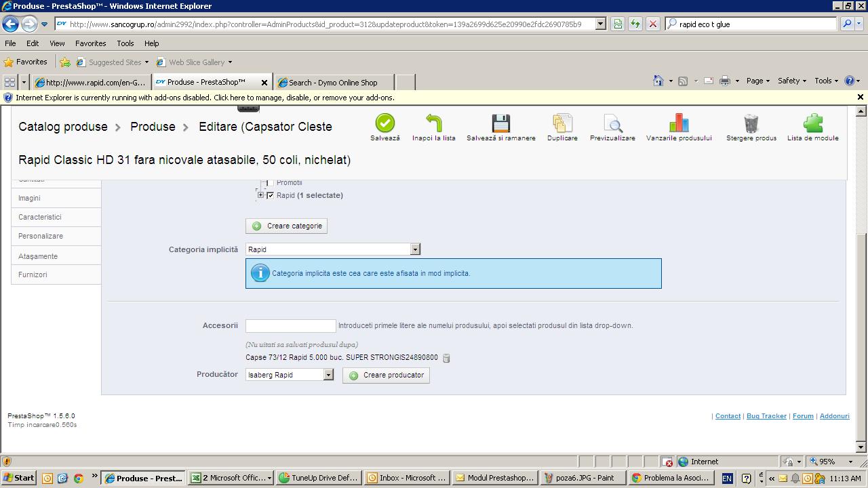Viewport: 868px width, 488px height.
Task: Duplicate the product with Duplicare icon
Action: [x=562, y=123]
